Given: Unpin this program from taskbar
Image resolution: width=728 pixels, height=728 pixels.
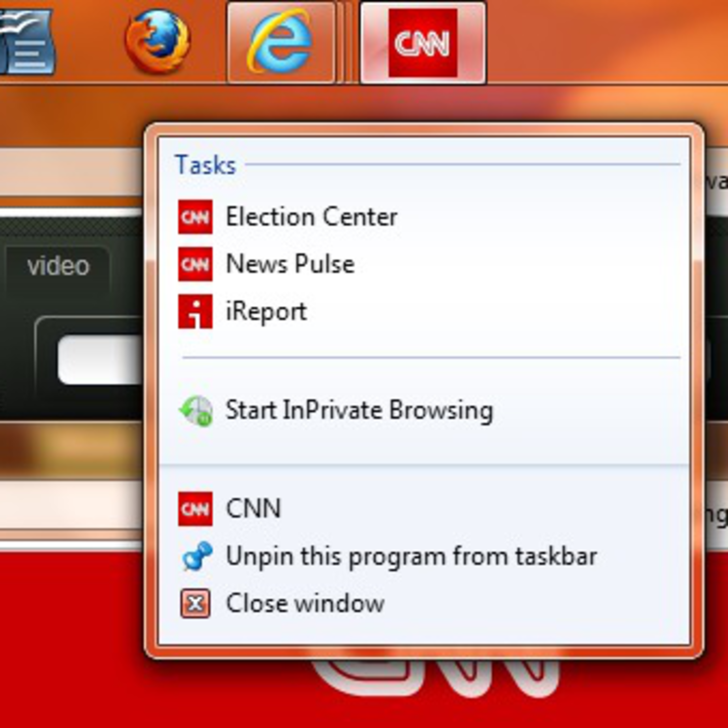Looking at the screenshot, I should coord(423,556).
